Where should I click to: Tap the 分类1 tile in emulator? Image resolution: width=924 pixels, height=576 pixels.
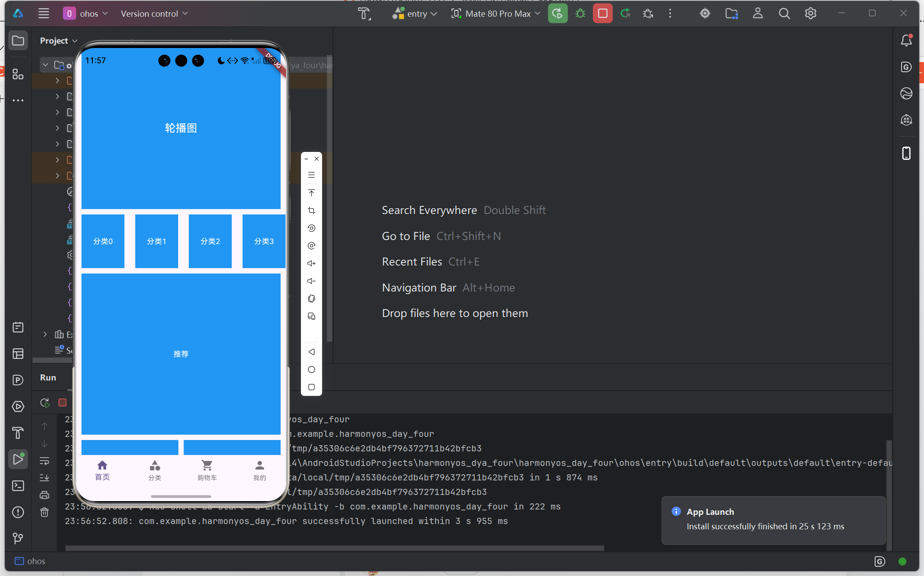coord(157,241)
